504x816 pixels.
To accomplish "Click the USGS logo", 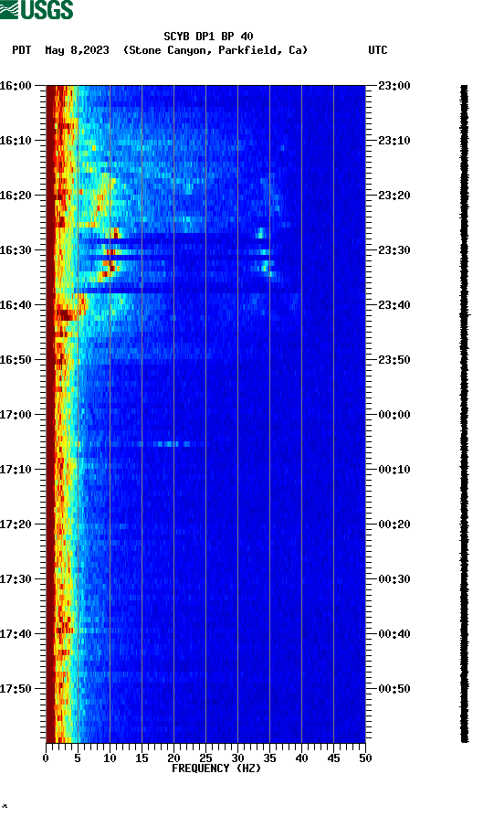I will coord(37,9).
